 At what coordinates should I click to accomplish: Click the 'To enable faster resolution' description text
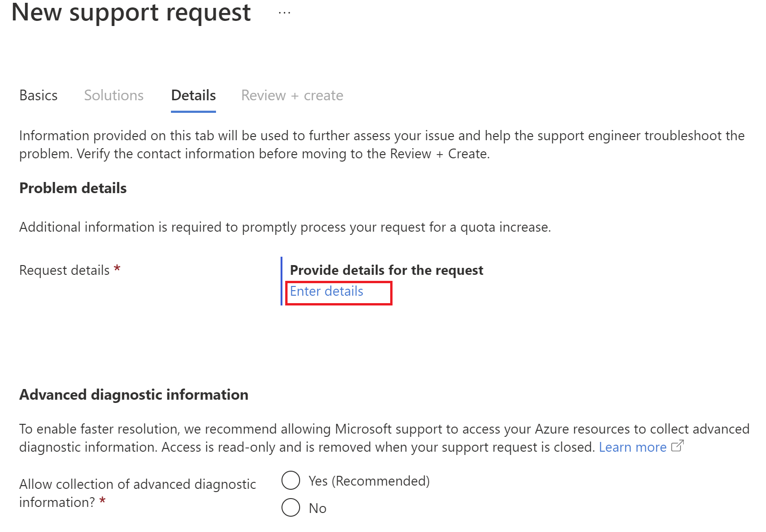(384, 429)
